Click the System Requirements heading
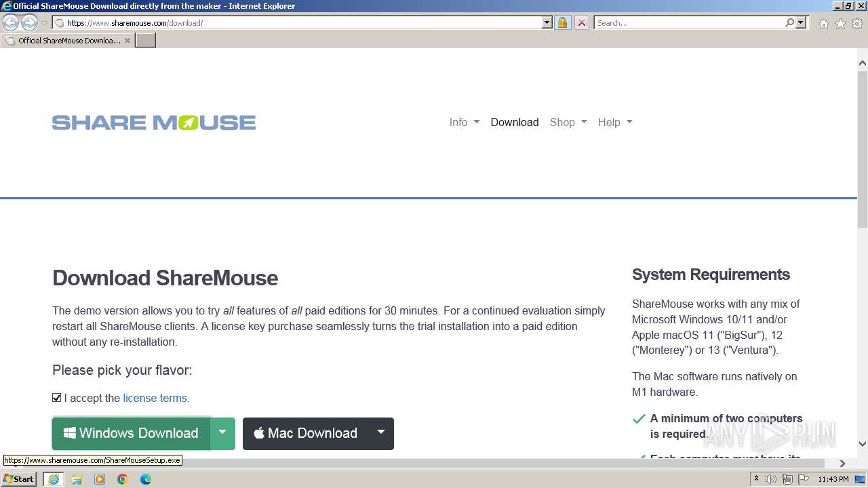Screen dimensions: 868x488 pos(711,274)
